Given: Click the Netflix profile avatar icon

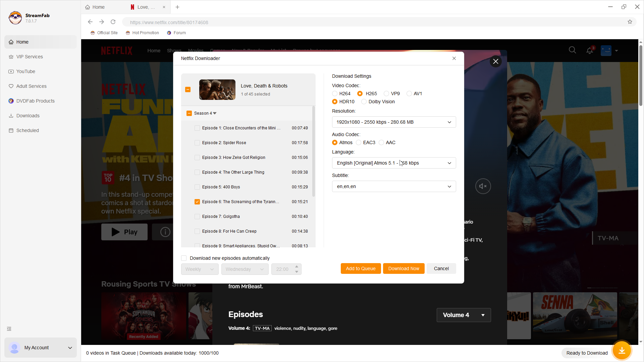Looking at the screenshot, I should 606,51.
